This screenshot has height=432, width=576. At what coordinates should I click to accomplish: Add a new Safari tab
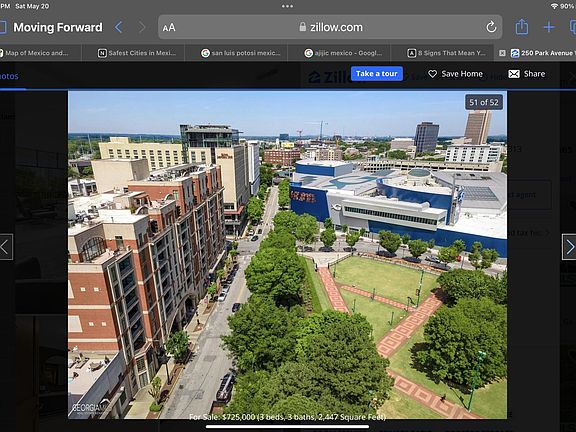[x=549, y=27]
